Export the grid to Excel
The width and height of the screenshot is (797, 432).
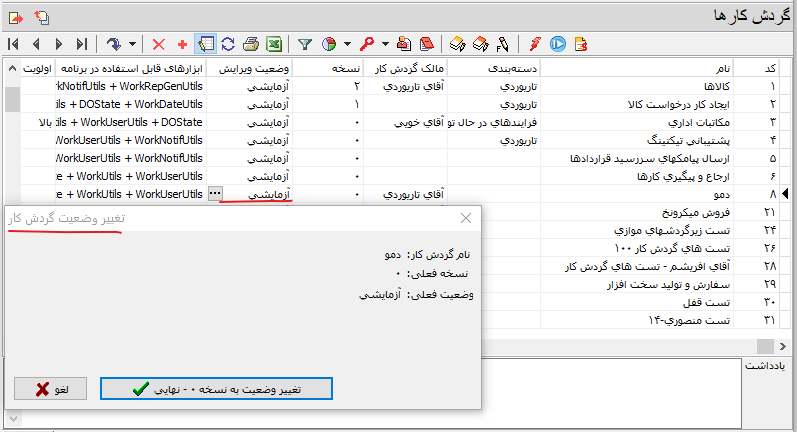274,44
